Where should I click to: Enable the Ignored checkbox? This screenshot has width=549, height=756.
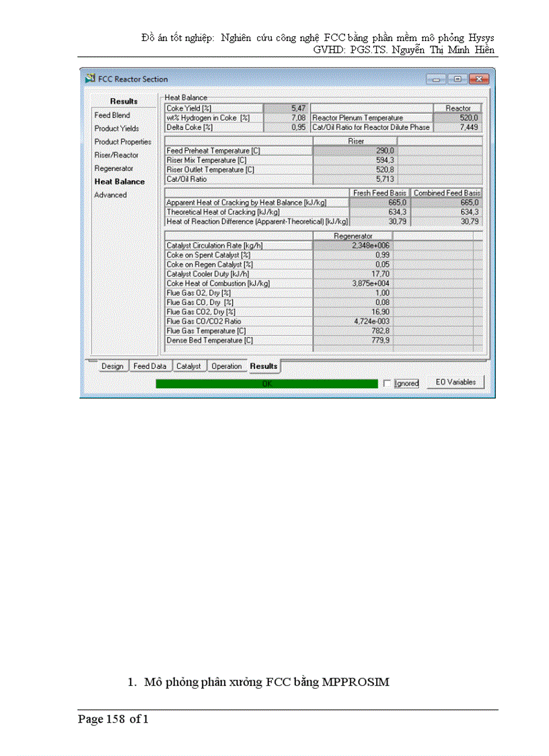pos(387,383)
